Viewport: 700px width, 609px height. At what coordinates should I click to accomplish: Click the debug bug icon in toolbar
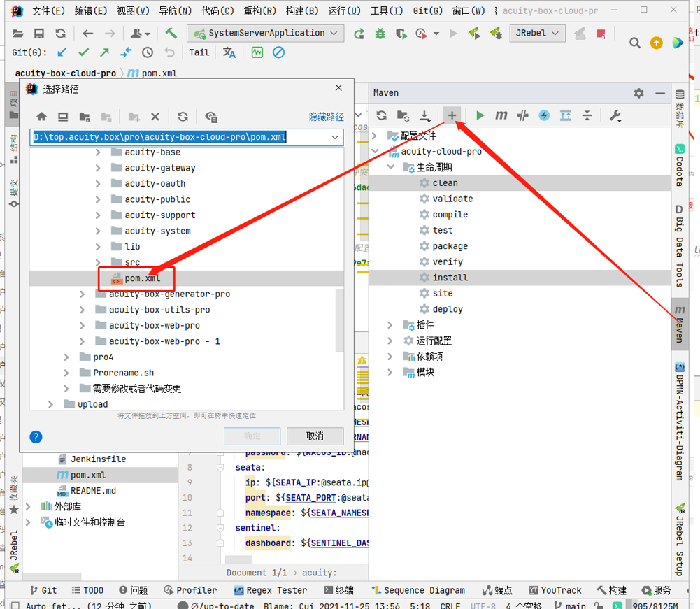380,34
